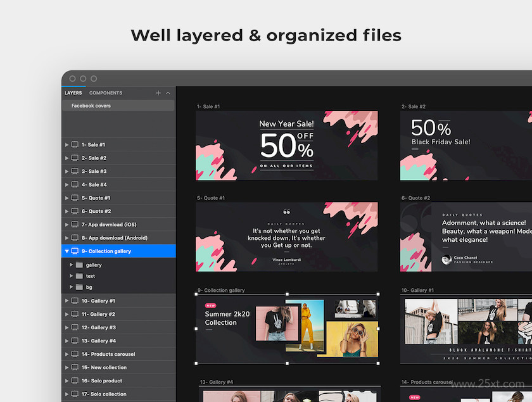
Task: Click the 6- Quote #2 artboard icon
Action: 75,211
